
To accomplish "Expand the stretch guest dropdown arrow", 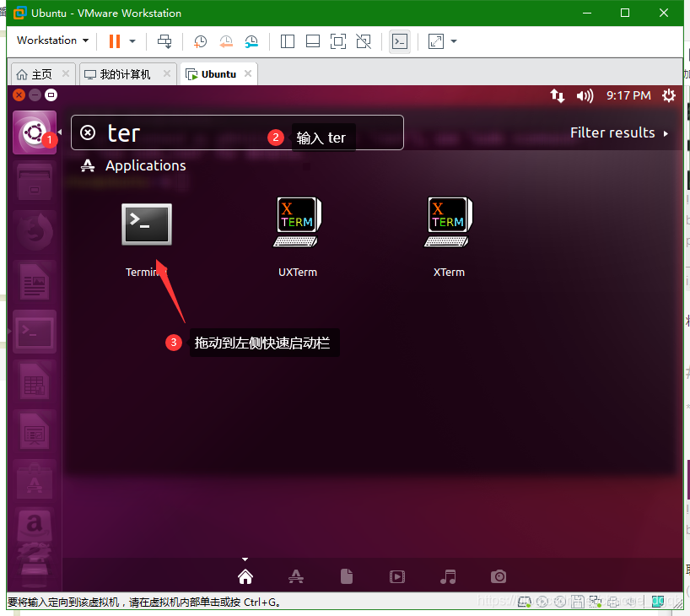I will pos(454,41).
